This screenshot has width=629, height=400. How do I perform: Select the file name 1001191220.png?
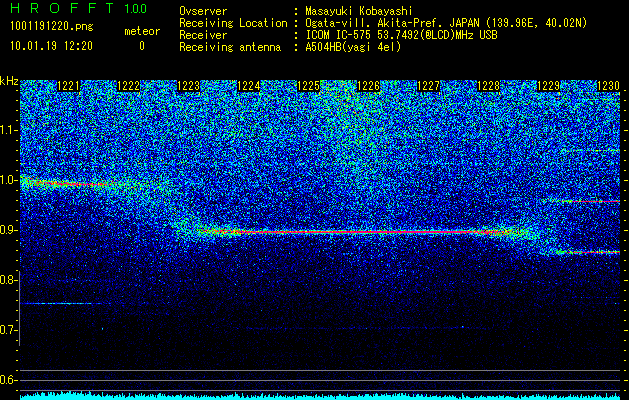(x=52, y=26)
